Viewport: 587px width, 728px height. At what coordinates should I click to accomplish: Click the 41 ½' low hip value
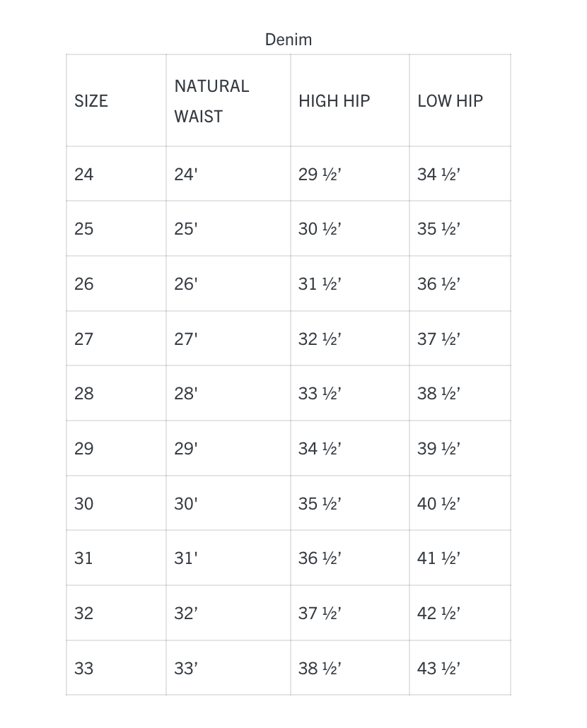point(438,558)
